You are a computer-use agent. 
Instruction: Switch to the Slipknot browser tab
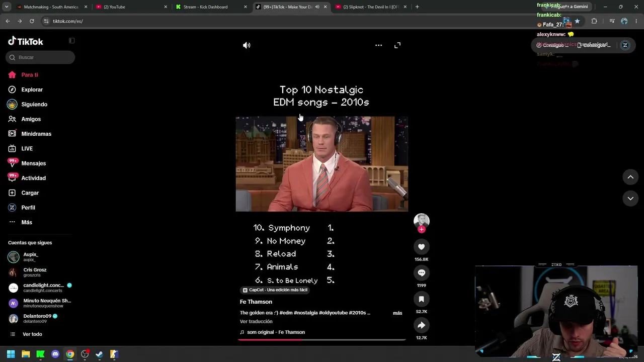(370, 7)
